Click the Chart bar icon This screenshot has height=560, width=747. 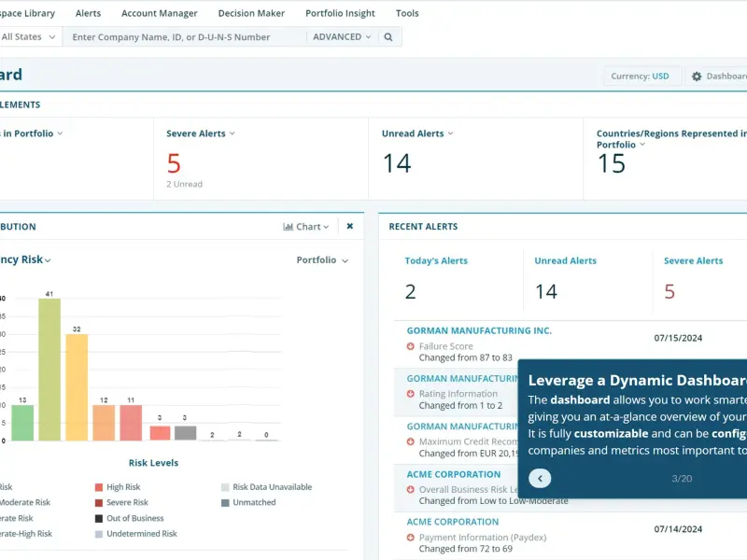point(288,227)
